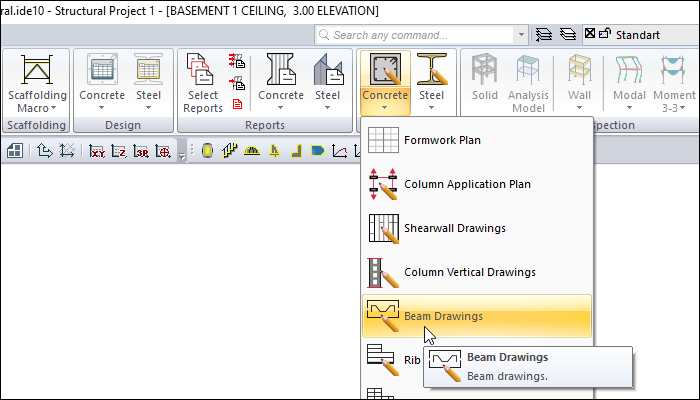Select the XY plane icon
The image size is (700, 400).
point(97,151)
